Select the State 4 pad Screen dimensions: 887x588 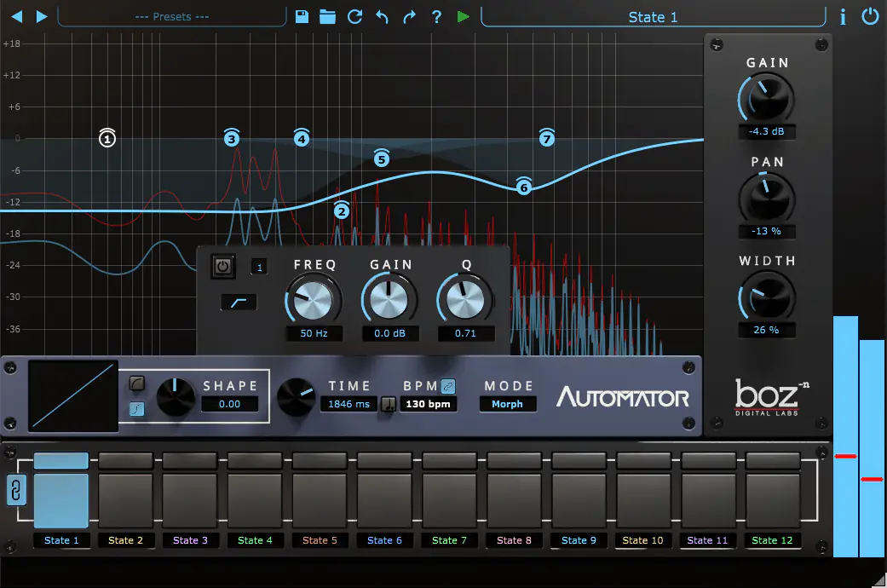click(255, 500)
